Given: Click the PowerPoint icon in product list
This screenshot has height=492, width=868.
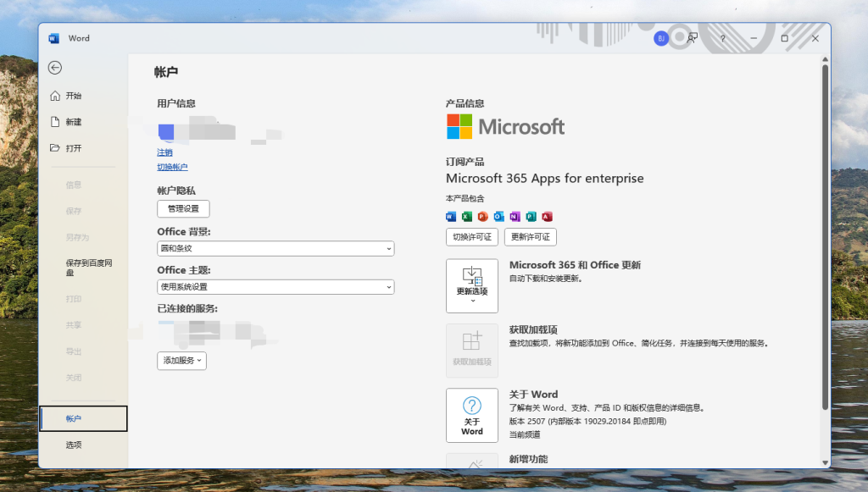Looking at the screenshot, I should (x=482, y=217).
